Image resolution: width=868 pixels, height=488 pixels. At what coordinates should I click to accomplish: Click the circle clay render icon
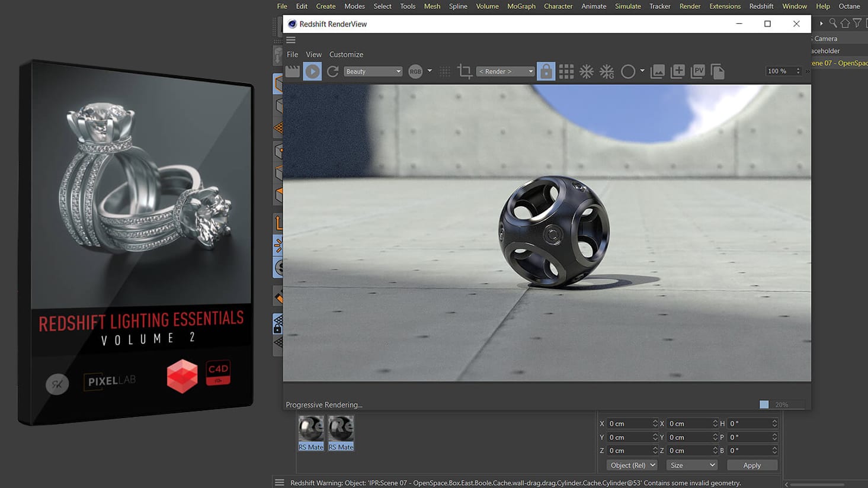tap(628, 72)
